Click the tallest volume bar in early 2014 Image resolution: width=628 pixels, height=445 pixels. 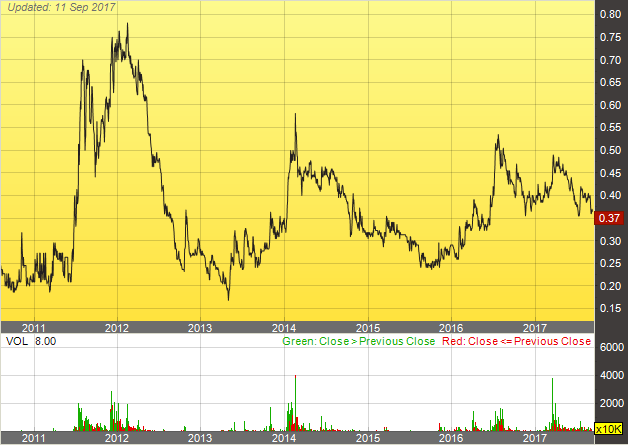[x=296, y=402]
